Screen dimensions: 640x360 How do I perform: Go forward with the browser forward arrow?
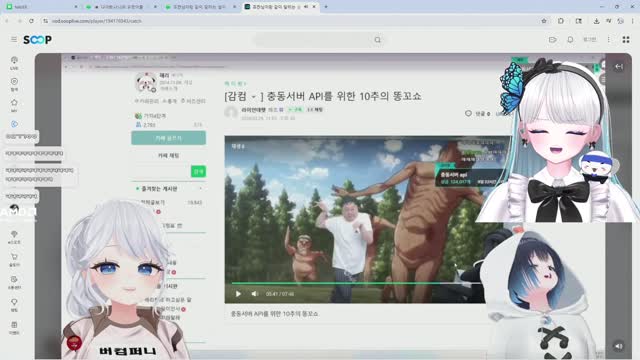pyautogui.click(x=19, y=21)
